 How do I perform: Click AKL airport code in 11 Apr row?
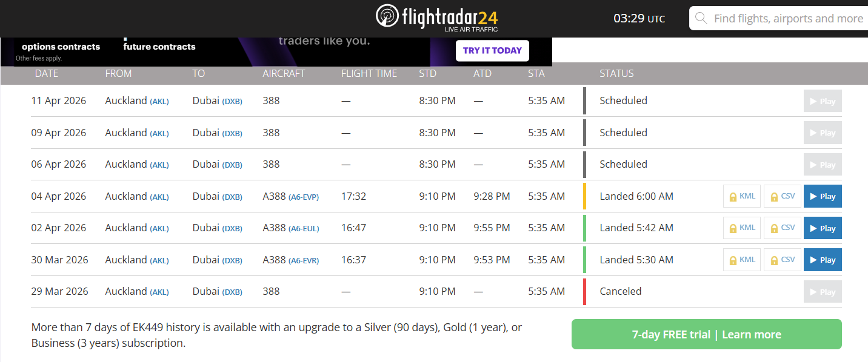(x=159, y=102)
